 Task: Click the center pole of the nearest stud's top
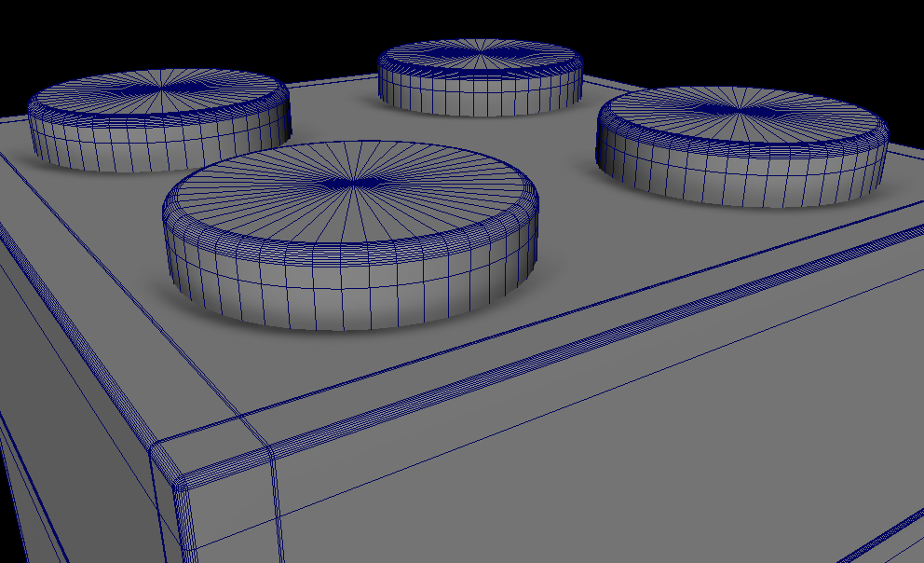click(353, 184)
